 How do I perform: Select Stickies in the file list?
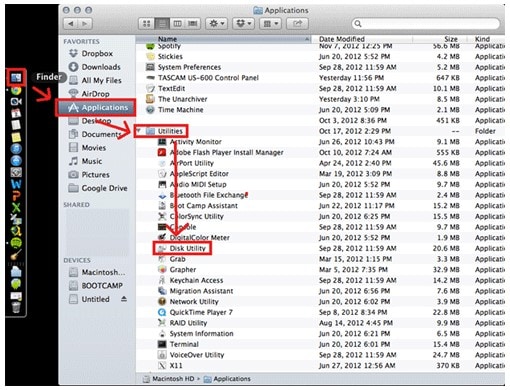[320, 56]
